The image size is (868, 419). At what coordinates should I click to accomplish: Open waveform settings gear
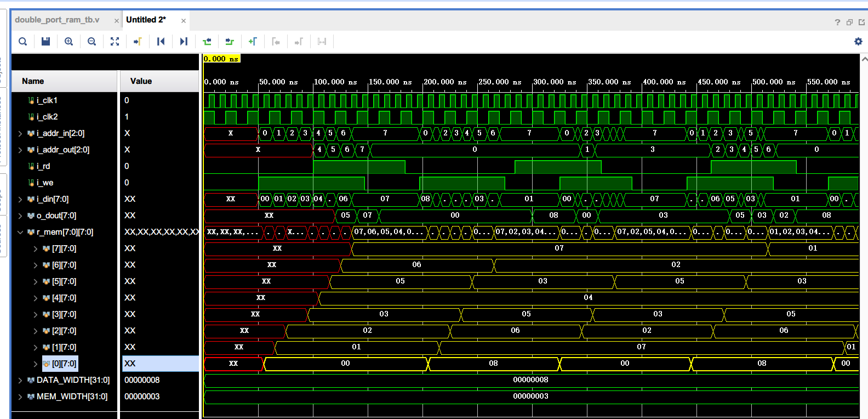tap(858, 42)
